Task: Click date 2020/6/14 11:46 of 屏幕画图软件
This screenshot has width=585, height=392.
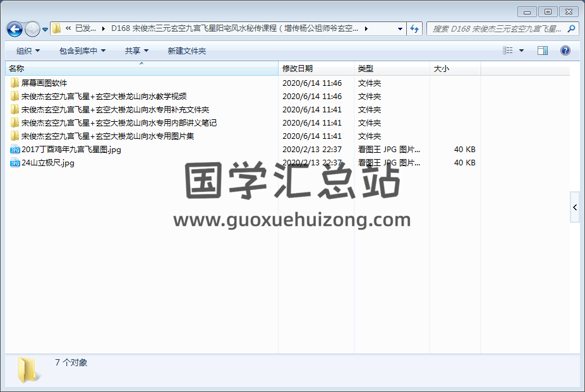Action: click(x=312, y=83)
